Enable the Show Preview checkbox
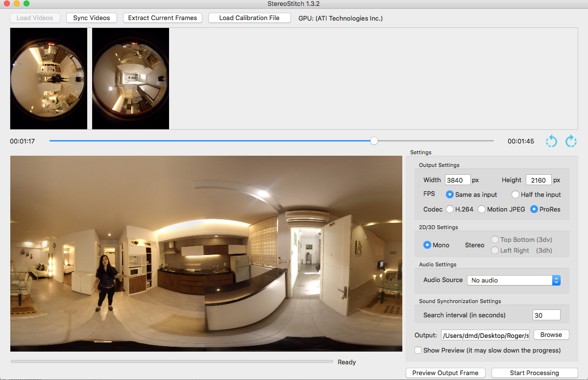 418,350
